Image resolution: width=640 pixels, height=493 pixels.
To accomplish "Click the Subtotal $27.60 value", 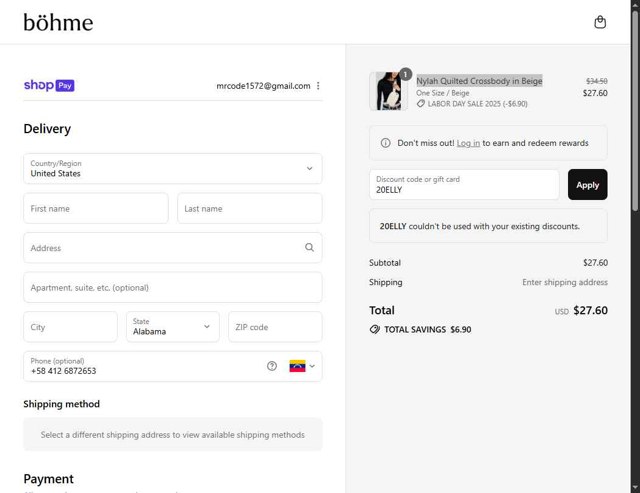I will (x=595, y=262).
